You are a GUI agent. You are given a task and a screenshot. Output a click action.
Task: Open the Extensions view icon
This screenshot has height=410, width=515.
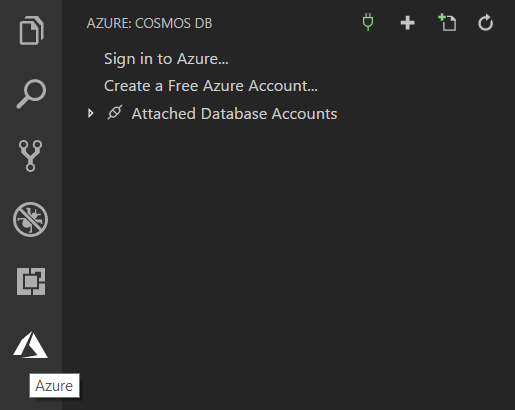click(31, 281)
